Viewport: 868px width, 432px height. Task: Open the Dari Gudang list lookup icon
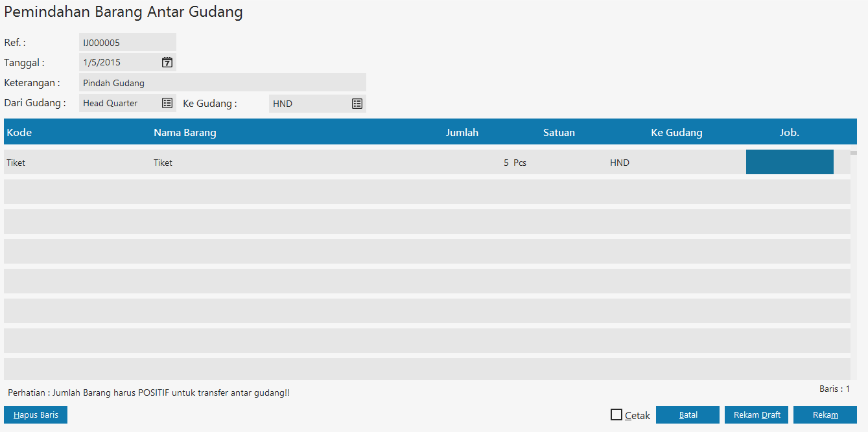coord(167,103)
